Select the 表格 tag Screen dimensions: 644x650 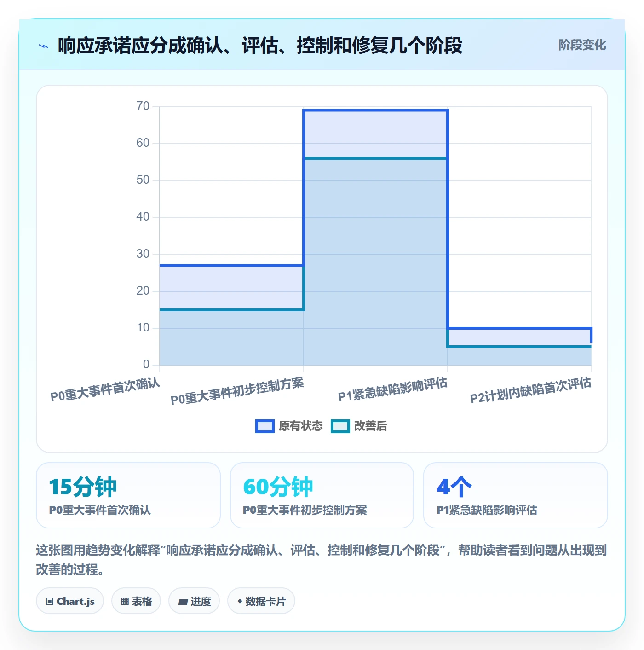pyautogui.click(x=136, y=601)
